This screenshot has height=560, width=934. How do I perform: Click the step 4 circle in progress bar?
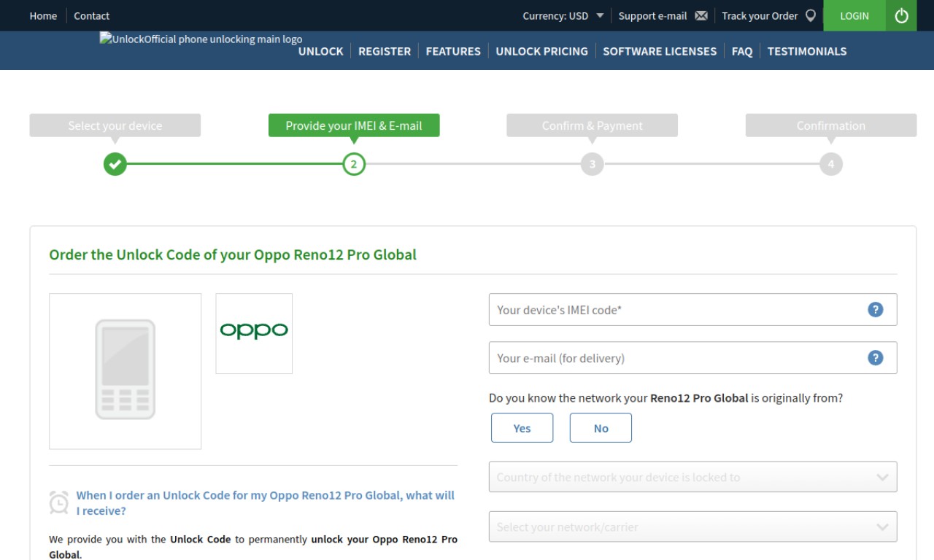[x=831, y=164]
